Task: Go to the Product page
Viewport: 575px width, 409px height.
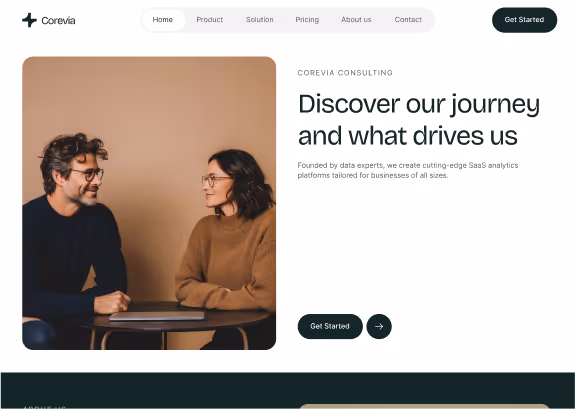Action: [210, 20]
